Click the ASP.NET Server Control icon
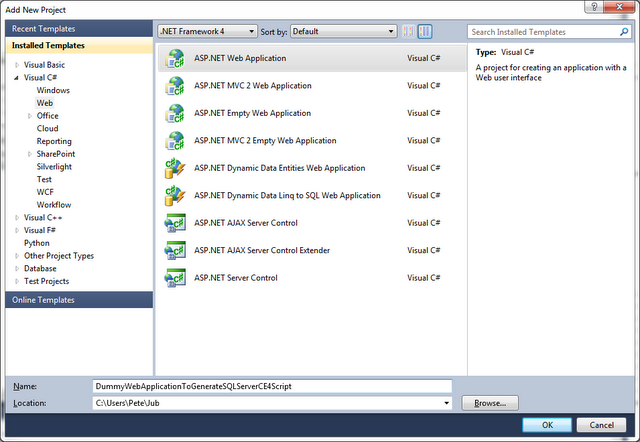640x442 pixels. point(175,278)
